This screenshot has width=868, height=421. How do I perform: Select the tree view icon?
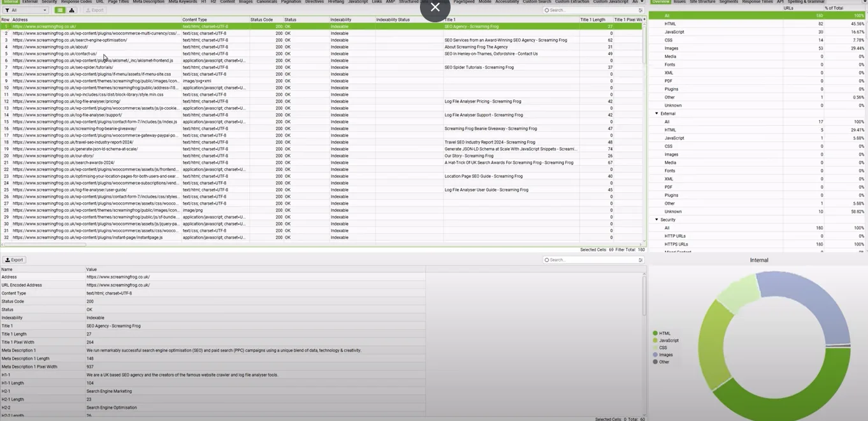click(72, 10)
